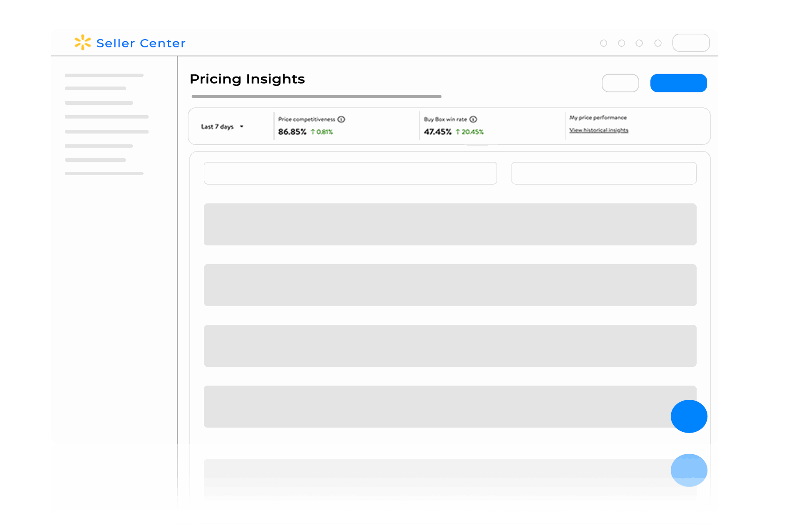
Task: Click the white button beside the blue button
Action: 620,83
